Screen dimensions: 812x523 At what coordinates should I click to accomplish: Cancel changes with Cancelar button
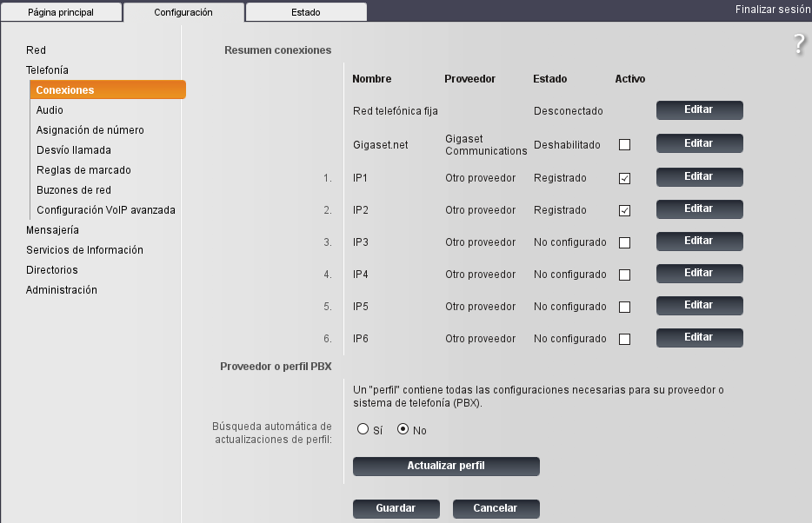[496, 509]
